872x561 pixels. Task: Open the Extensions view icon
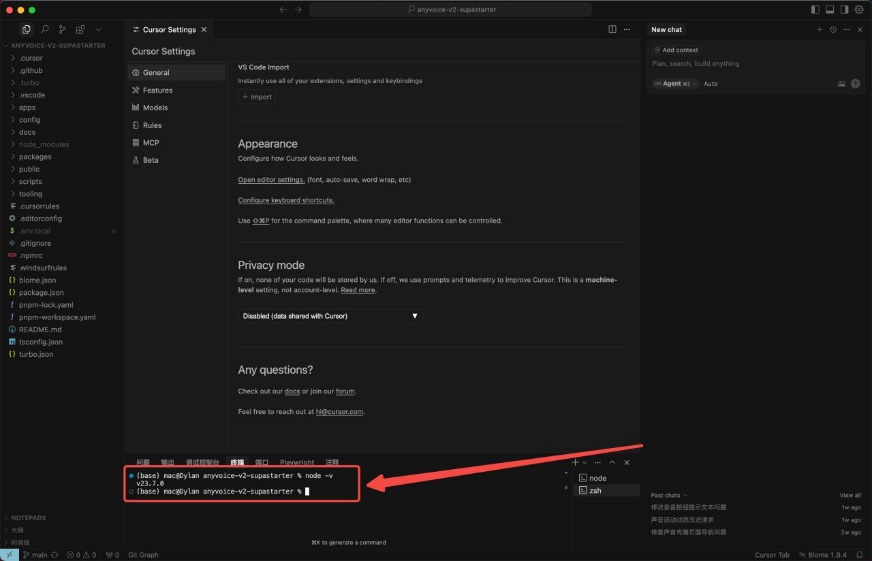pos(81,30)
